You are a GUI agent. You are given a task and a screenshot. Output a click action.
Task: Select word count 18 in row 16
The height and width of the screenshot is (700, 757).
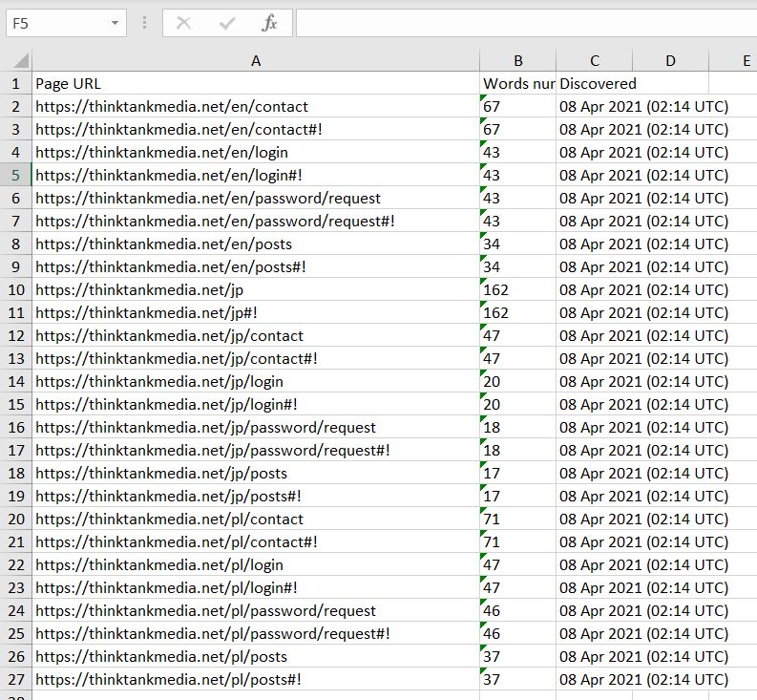(x=518, y=427)
